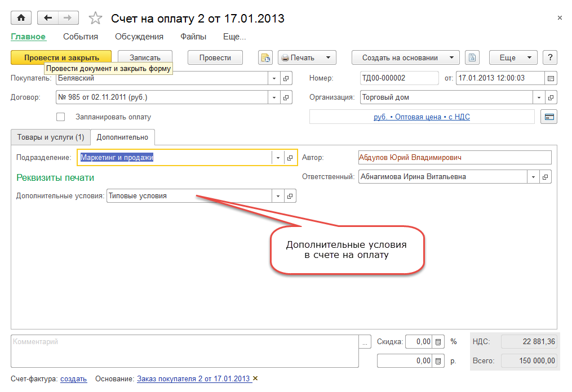Follow the Счет-фактура создать link
Screen dimensions: 572x392
click(x=74, y=379)
